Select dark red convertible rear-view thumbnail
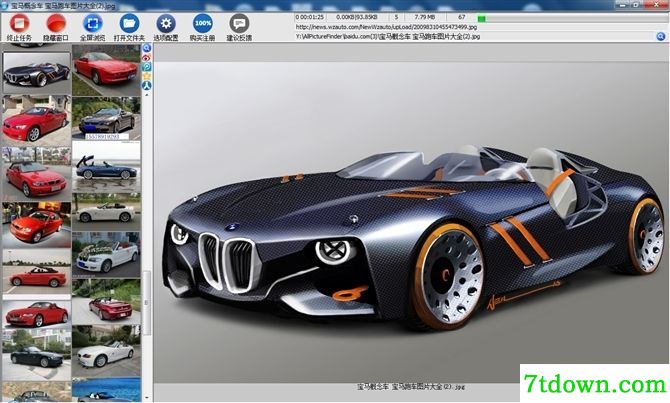 click(106, 302)
